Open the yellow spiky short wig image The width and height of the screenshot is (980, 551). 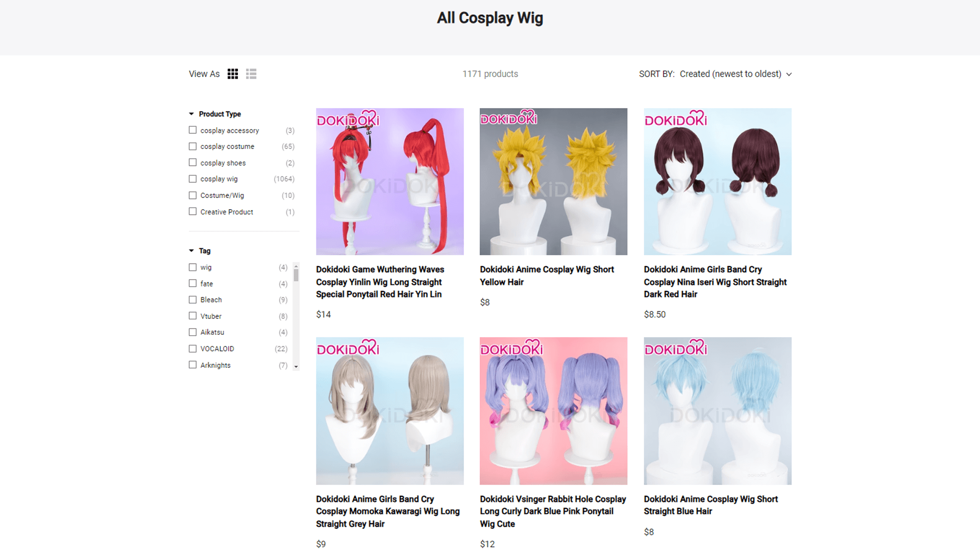pyautogui.click(x=553, y=182)
